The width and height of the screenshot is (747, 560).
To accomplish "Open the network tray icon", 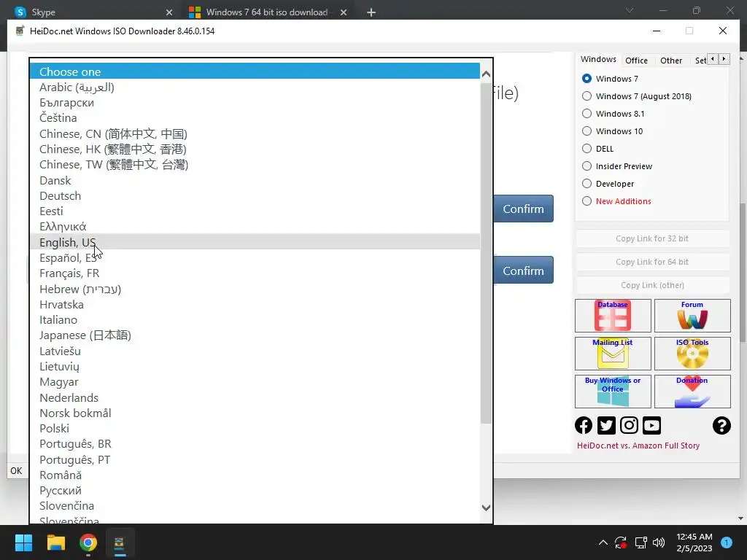I will pyautogui.click(x=640, y=542).
